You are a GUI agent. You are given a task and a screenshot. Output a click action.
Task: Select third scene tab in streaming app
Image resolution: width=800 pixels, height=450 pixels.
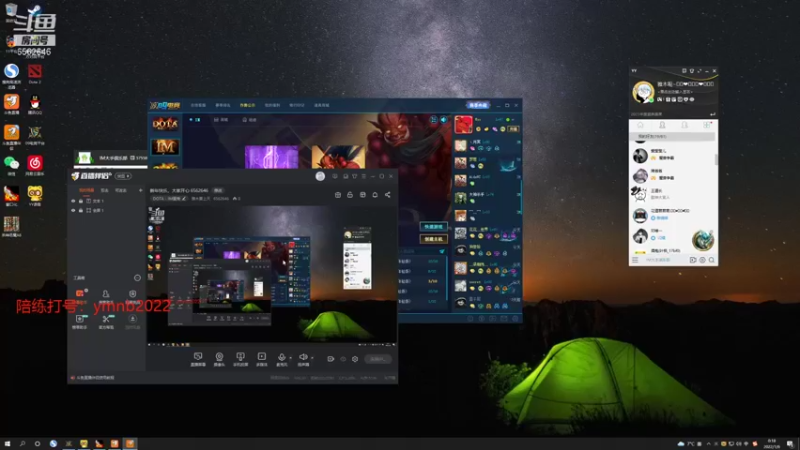click(121, 190)
